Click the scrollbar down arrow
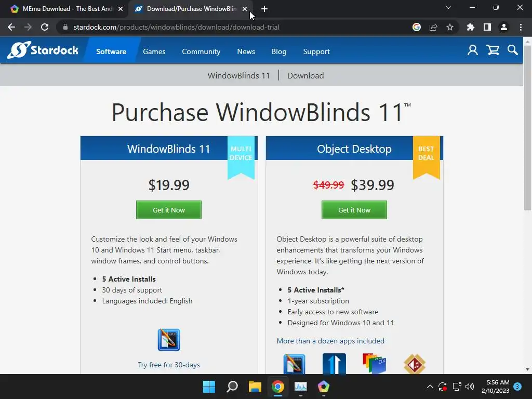This screenshot has height=399, width=532. pyautogui.click(x=527, y=369)
